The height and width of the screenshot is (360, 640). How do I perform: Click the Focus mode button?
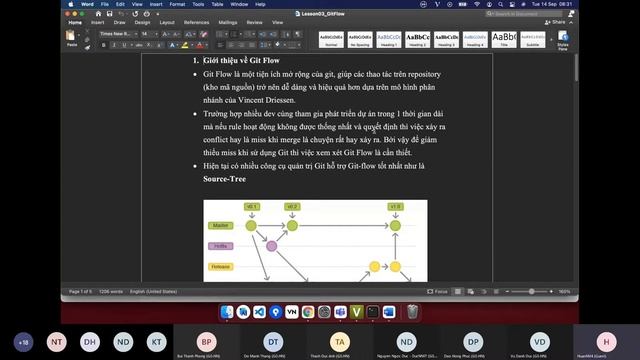(437, 291)
